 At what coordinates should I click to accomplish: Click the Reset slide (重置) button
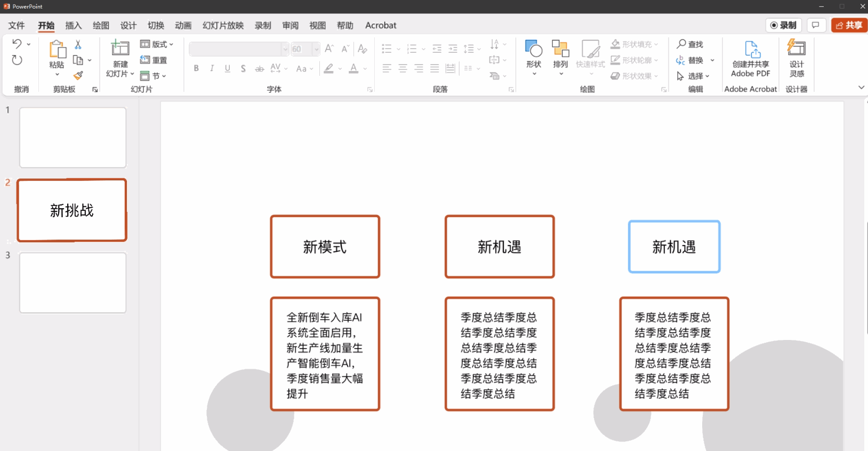(154, 60)
